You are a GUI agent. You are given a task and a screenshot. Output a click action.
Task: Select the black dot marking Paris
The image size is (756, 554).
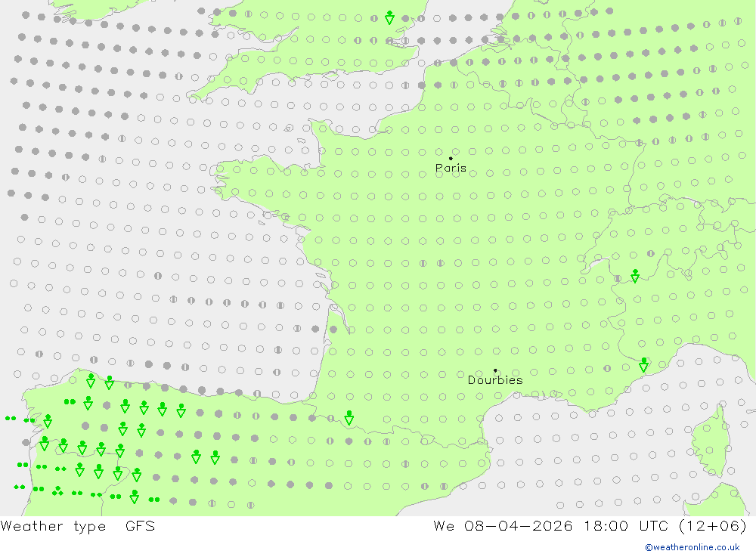pos(451,158)
